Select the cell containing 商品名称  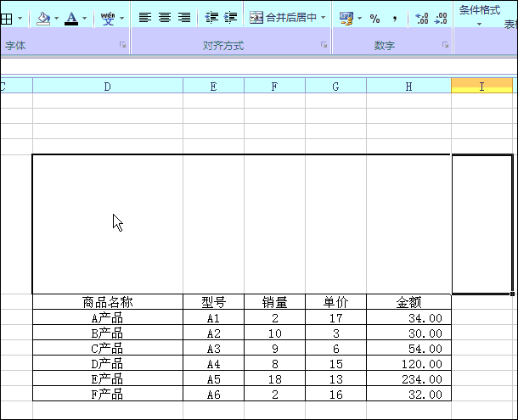point(107,302)
